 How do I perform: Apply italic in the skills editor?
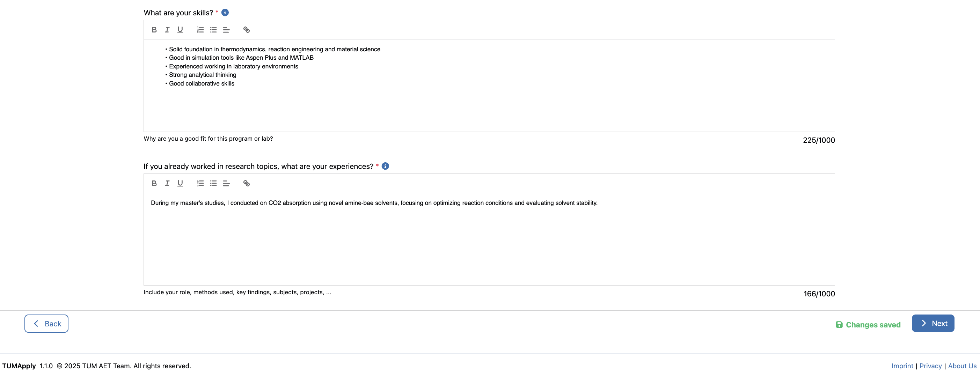tap(167, 30)
